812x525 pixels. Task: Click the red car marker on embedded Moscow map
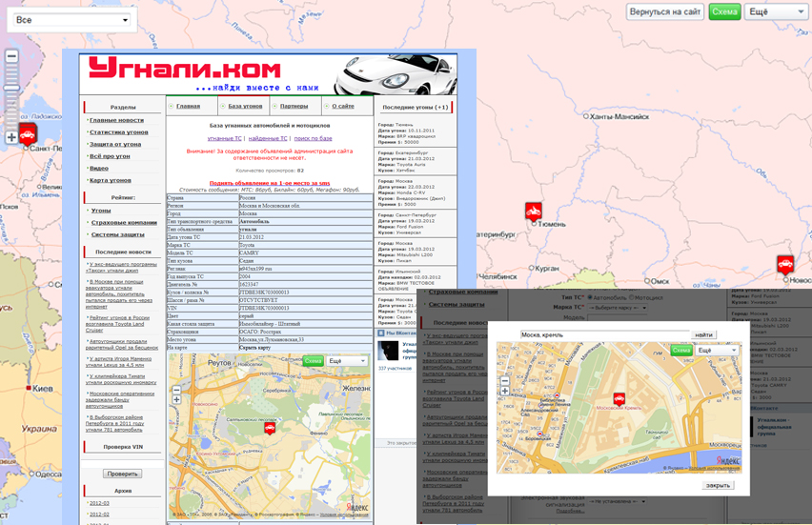270,428
